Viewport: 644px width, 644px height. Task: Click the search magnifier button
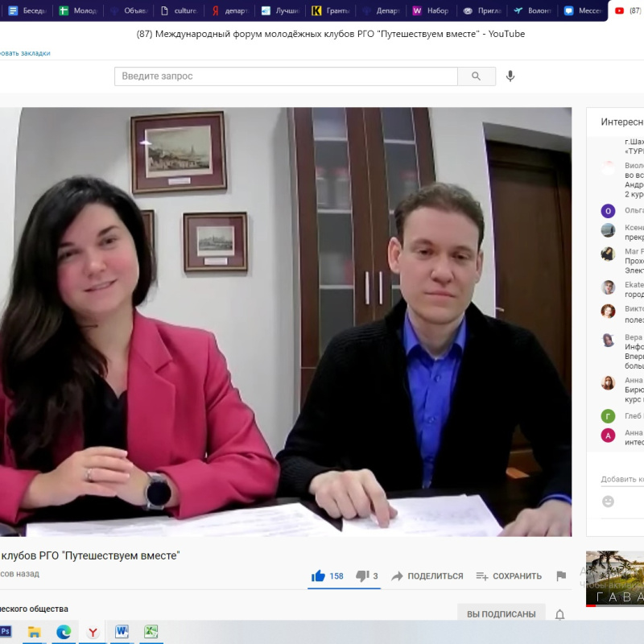477,76
